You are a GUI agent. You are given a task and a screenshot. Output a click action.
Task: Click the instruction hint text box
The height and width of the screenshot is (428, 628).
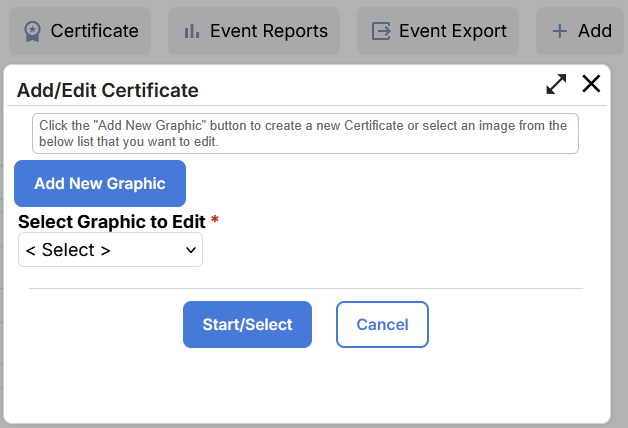coord(305,133)
